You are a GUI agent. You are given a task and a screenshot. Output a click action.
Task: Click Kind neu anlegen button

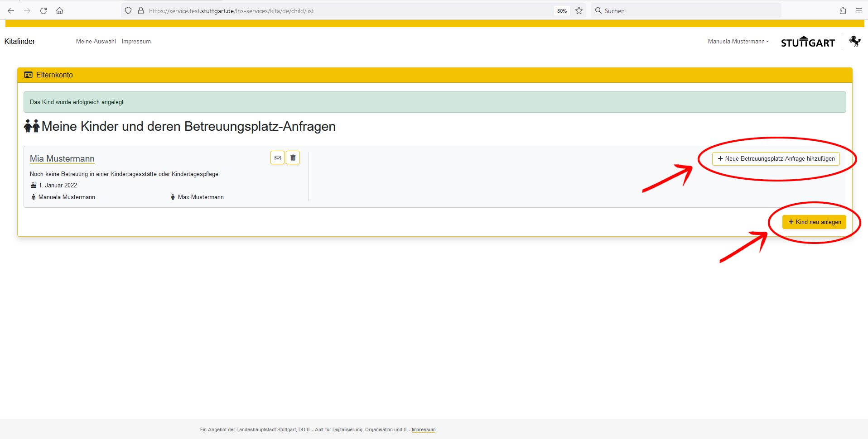[x=814, y=222]
